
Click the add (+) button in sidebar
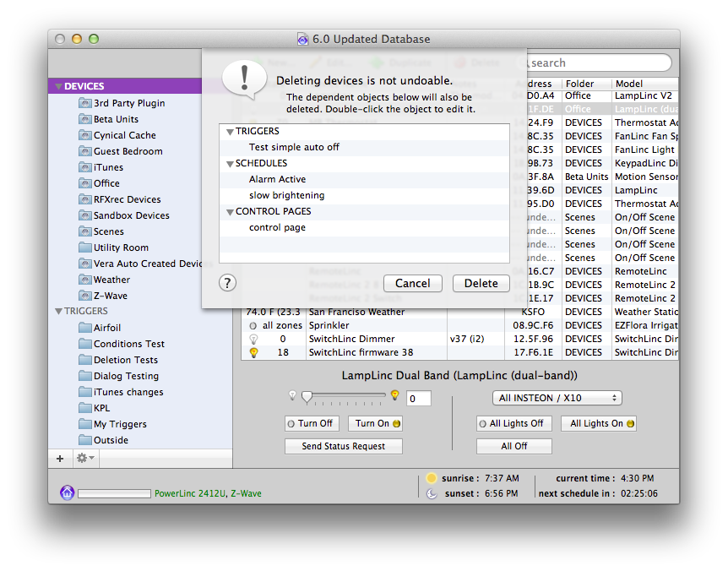60,459
